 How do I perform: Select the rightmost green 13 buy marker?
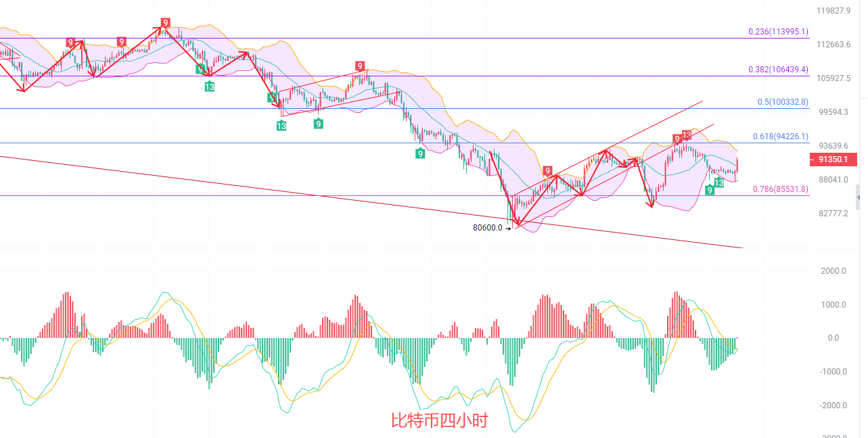[718, 183]
